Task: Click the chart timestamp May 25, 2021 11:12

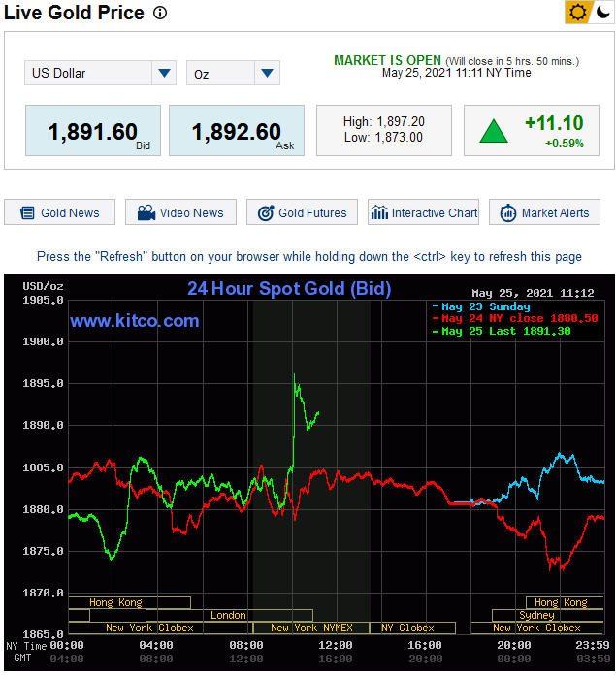Action: click(533, 293)
